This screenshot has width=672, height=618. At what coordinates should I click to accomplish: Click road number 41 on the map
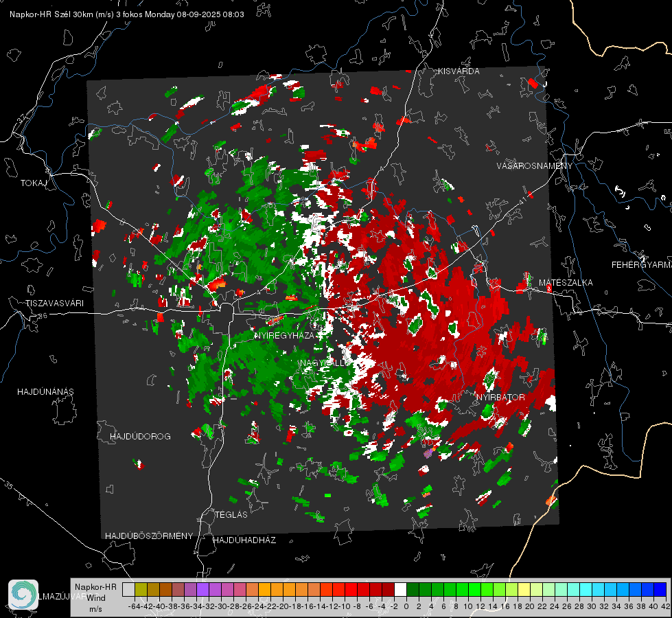(x=522, y=201)
